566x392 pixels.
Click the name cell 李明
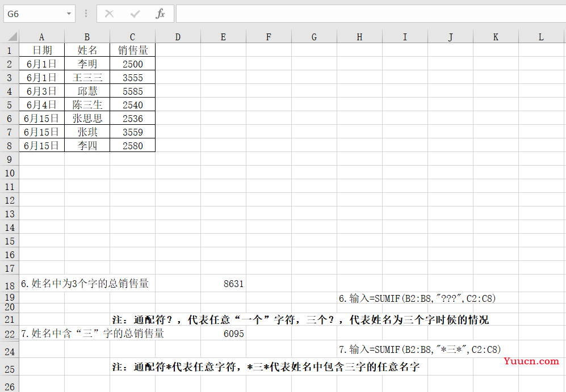[x=87, y=64]
